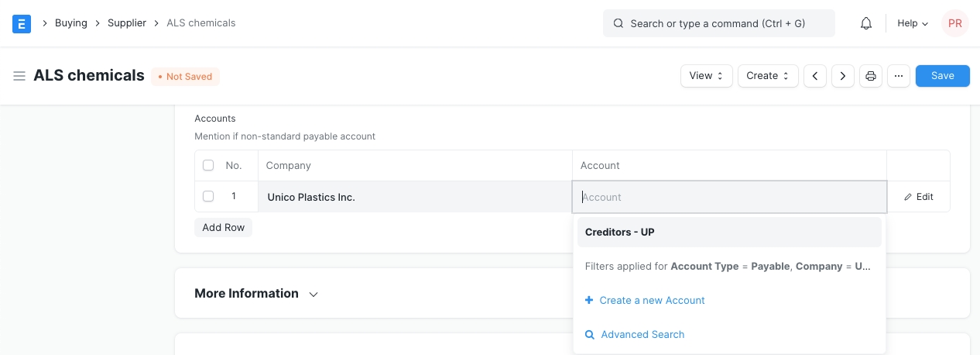Screen dimensions: 980x355
Task: Open the notifications bell
Action: [866, 23]
